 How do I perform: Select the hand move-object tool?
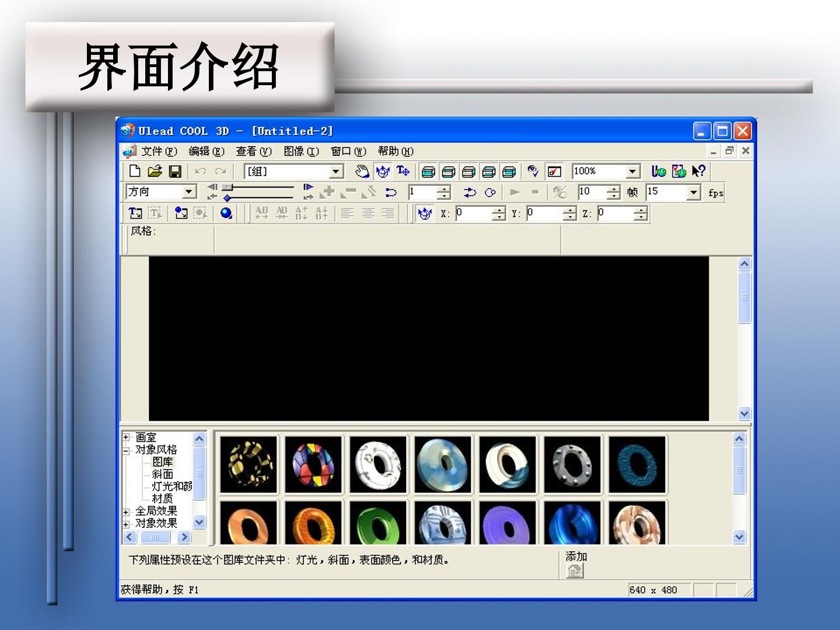click(x=362, y=171)
